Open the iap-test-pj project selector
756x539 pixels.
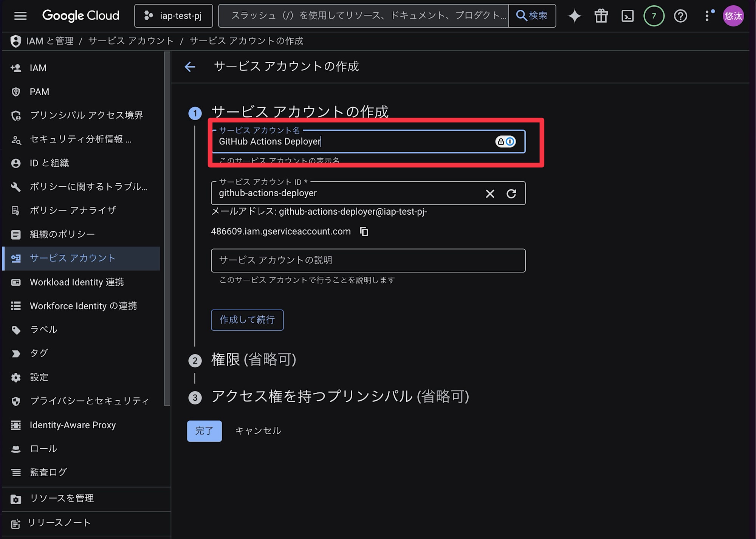pos(174,16)
